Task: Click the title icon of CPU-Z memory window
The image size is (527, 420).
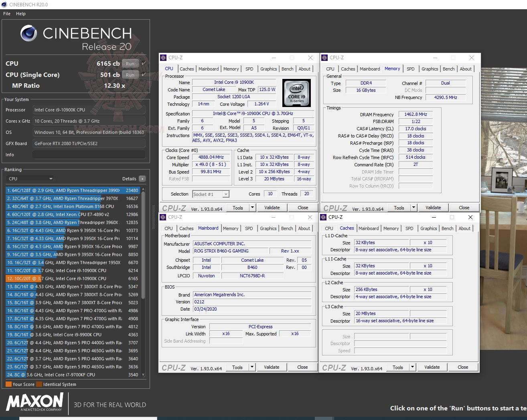Action: pyautogui.click(x=324, y=58)
